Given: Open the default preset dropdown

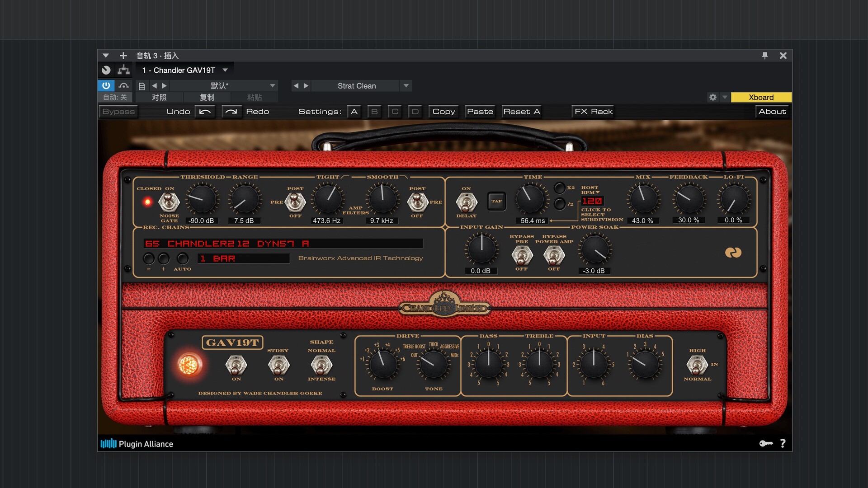Looking at the screenshot, I should (272, 85).
